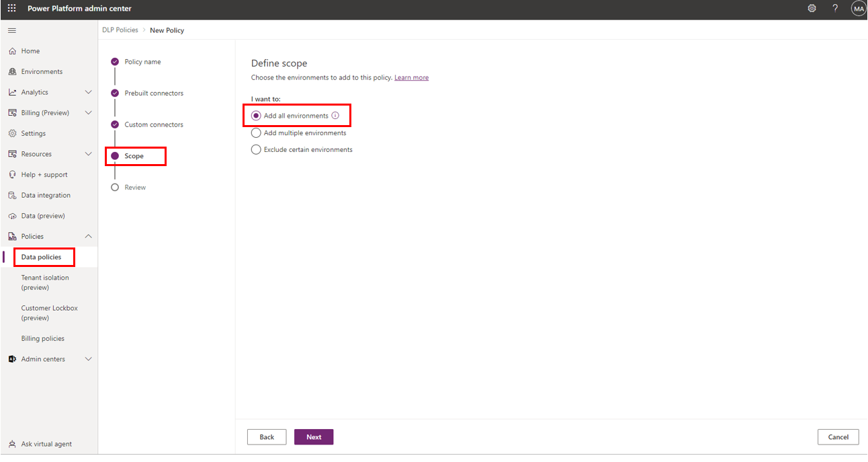868x462 pixels.
Task: Open the settings gear icon
Action: 812,9
